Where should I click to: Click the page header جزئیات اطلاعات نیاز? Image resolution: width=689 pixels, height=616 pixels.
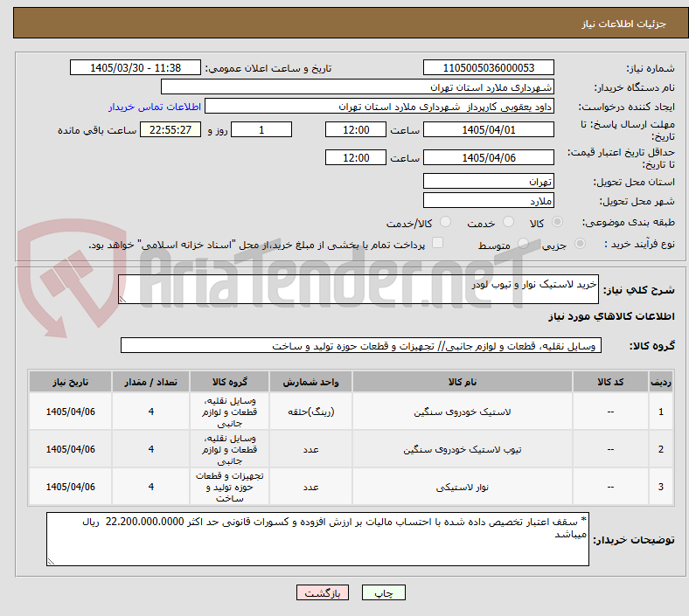coord(623,24)
